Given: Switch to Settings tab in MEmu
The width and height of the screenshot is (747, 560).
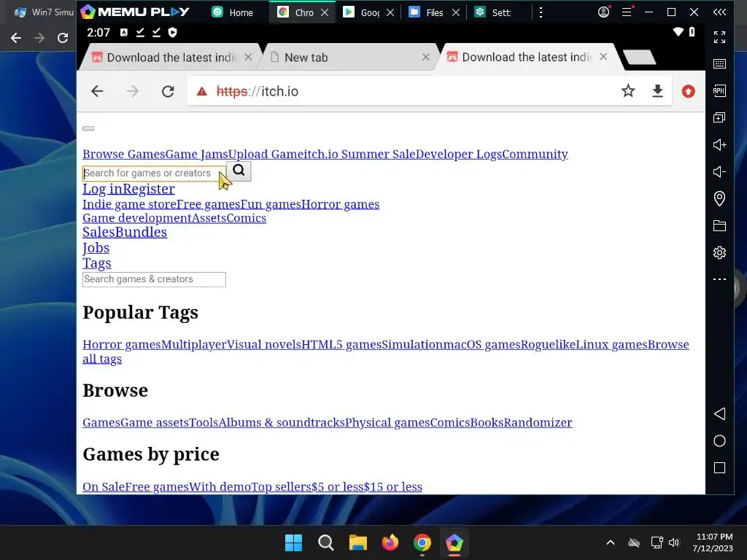Looking at the screenshot, I should [494, 12].
